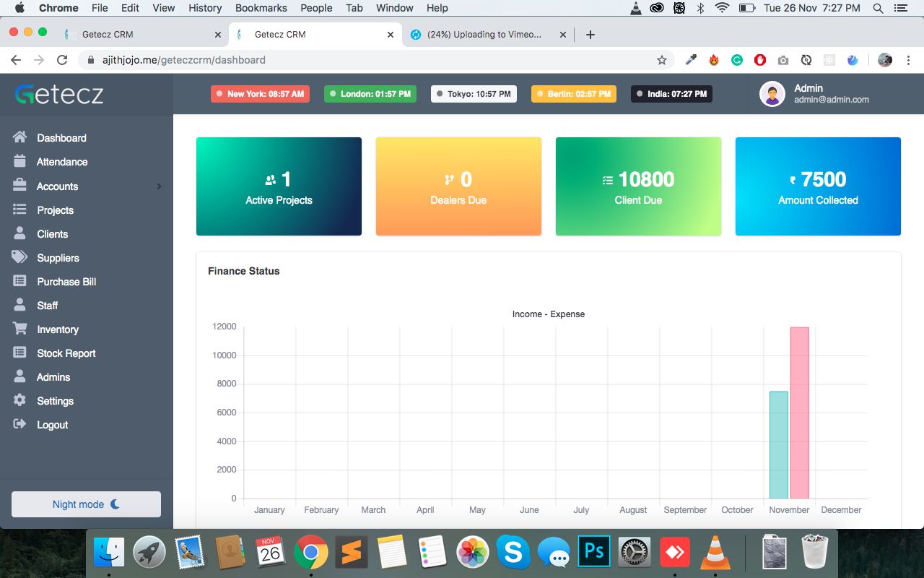Click the India time badge
924x578 pixels.
point(671,94)
